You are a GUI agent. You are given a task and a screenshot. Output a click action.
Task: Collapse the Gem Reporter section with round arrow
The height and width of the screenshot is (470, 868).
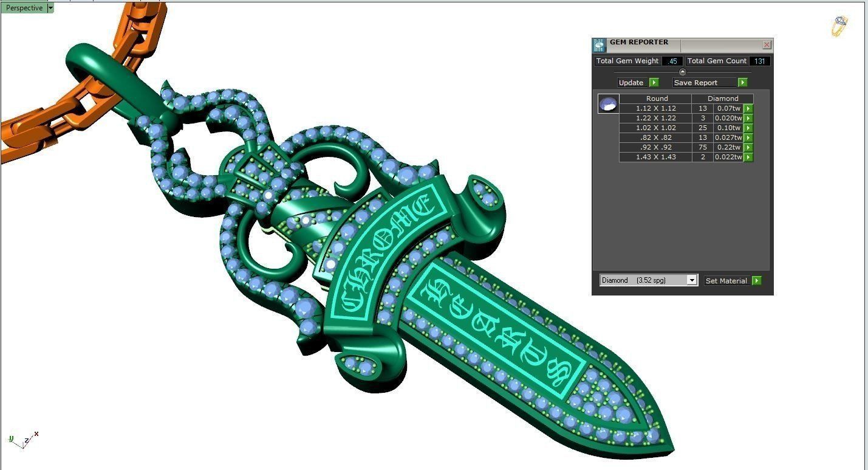coord(682,72)
